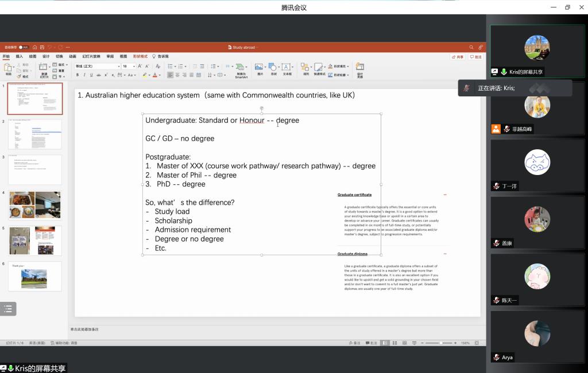The height and width of the screenshot is (373, 588).
Task: Toggle underline formatting in the ribbon
Action: [91, 75]
